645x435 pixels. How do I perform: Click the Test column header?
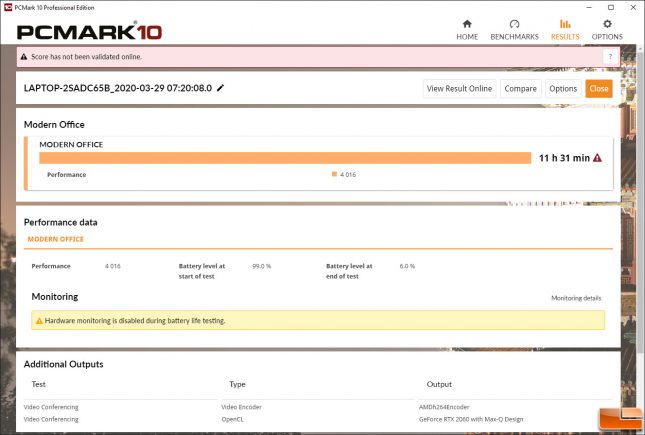point(39,384)
